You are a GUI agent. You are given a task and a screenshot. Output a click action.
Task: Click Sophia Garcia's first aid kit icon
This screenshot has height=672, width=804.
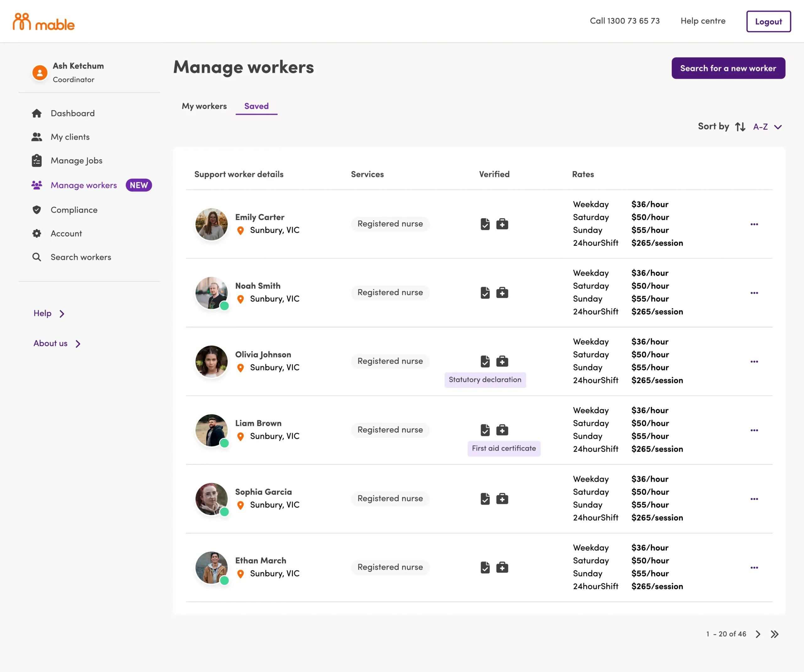(502, 499)
